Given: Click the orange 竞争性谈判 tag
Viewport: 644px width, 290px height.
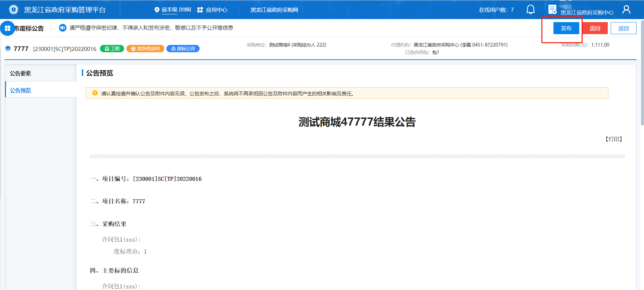Looking at the screenshot, I should 145,49.
